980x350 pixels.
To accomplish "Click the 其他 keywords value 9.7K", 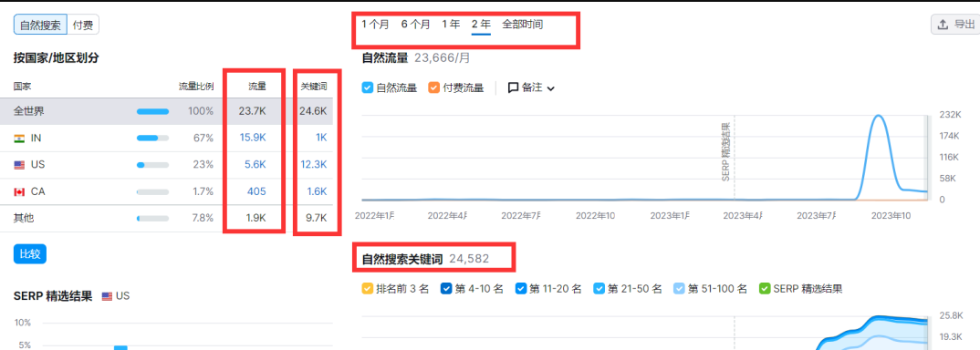I will 317,219.
